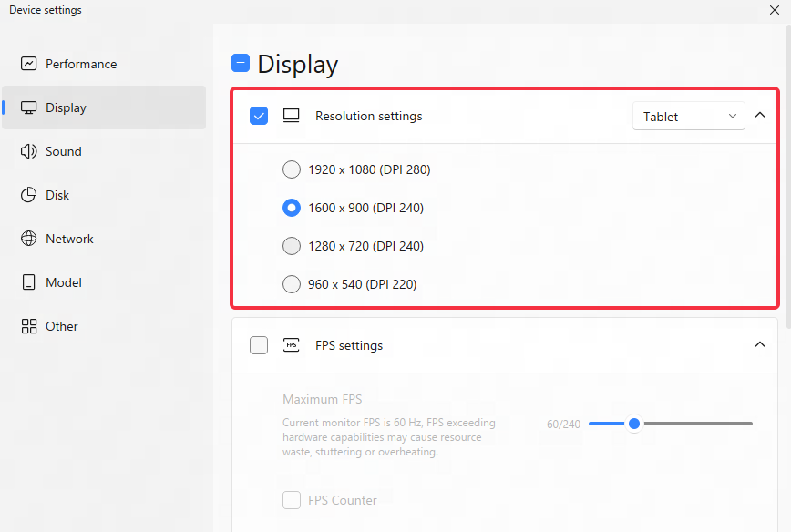Click the Resolution settings monitor icon
The image size is (791, 532).
[291, 116]
